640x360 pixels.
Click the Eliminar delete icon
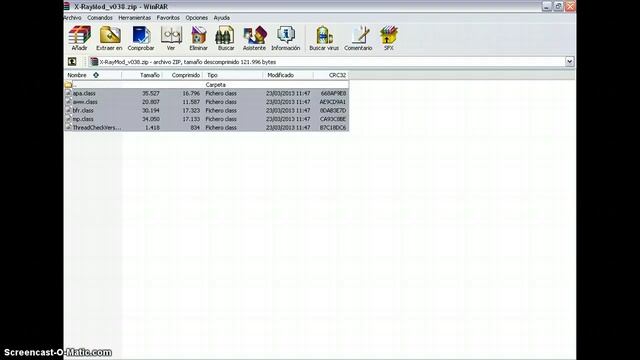tap(198, 36)
